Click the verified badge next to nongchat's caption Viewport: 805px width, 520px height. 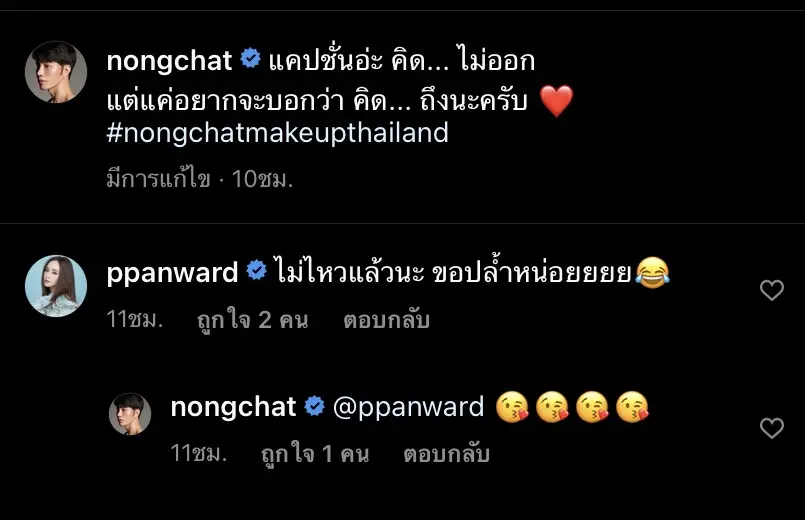click(x=251, y=58)
